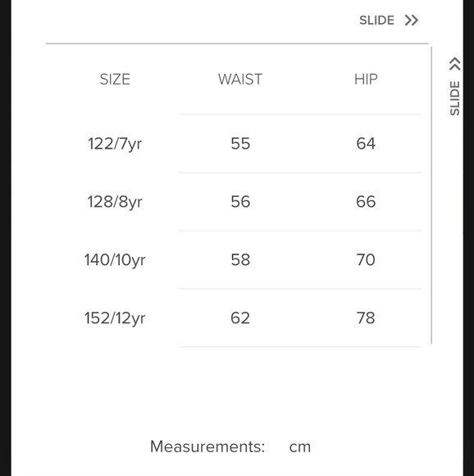Image resolution: width=474 pixels, height=476 pixels.
Task: Select the 140/10yr size row
Action: click(234, 259)
